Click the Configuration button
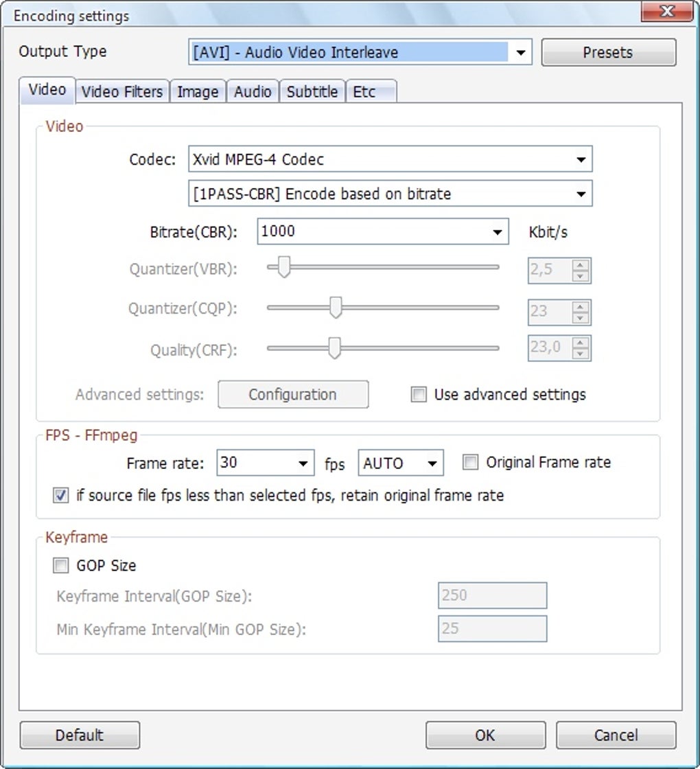This screenshot has height=769, width=700. 293,394
